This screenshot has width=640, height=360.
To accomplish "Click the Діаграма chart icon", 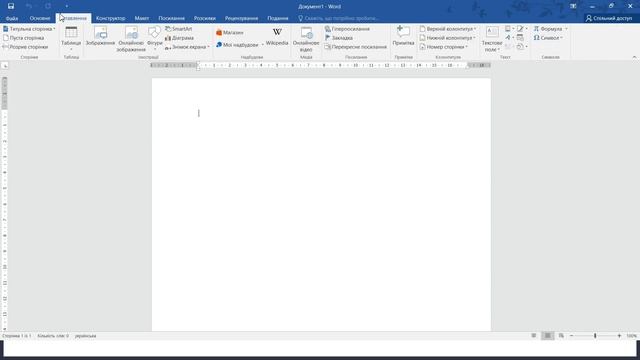I will [x=180, y=38].
